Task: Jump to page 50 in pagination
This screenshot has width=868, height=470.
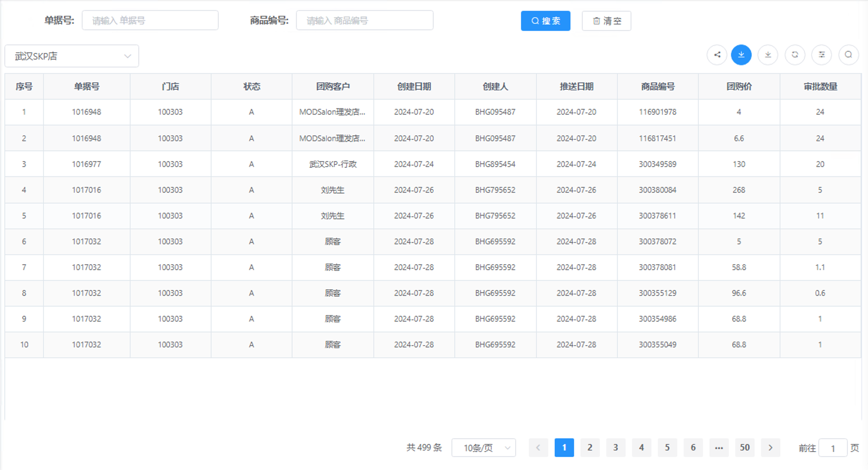Action: coord(745,447)
